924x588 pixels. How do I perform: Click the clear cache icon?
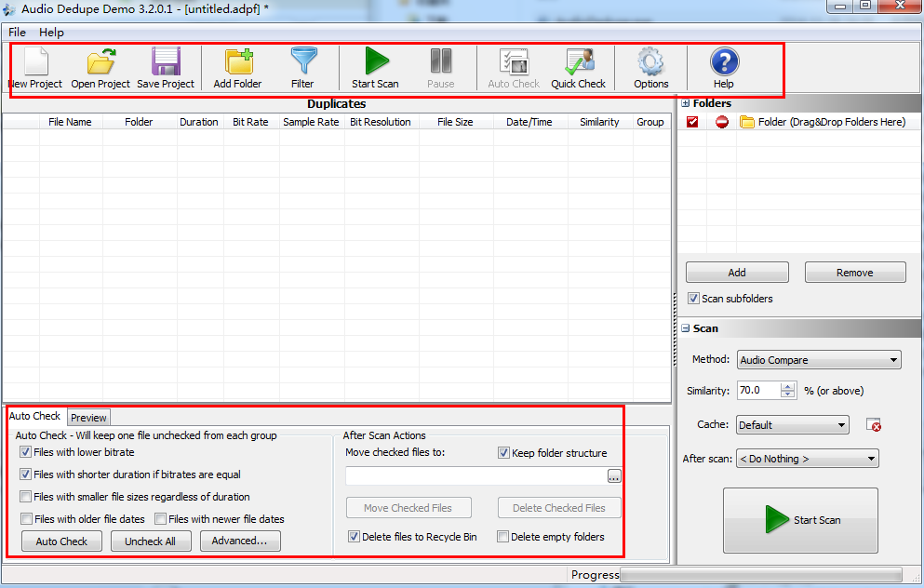coord(874,425)
